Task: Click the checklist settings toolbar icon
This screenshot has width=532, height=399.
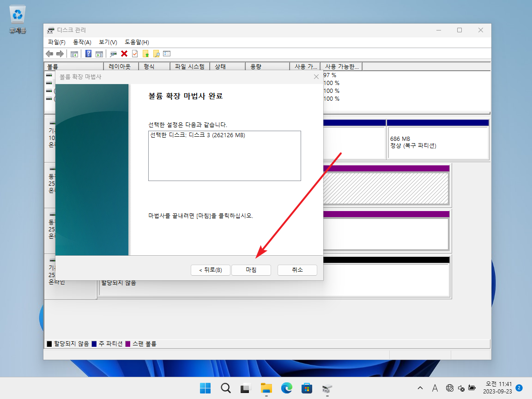Action: point(167,54)
